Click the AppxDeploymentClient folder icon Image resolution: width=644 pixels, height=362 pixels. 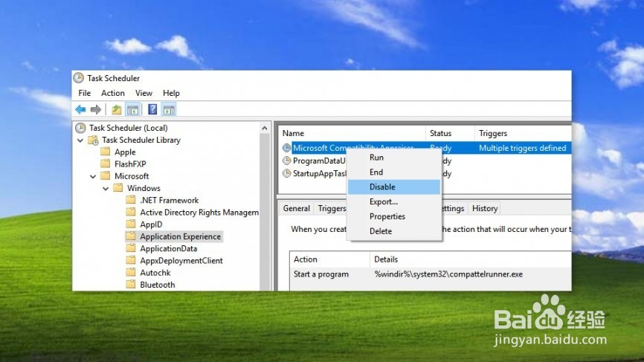tap(131, 260)
